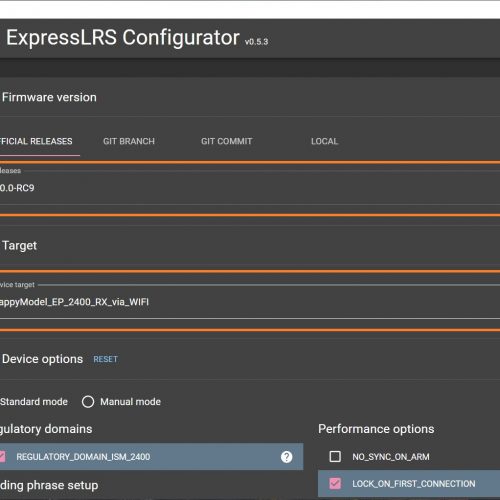Click the Target section heading

tap(19, 246)
